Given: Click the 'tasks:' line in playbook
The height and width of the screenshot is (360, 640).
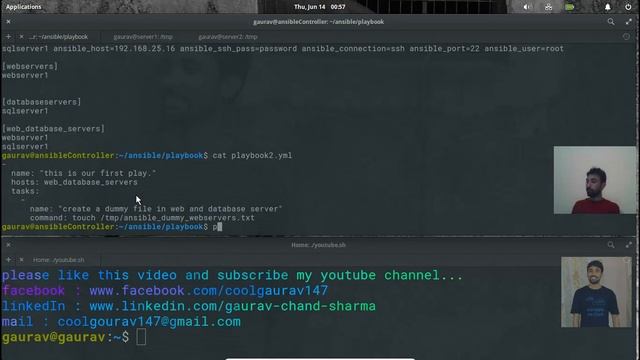Looking at the screenshot, I should 25,191.
